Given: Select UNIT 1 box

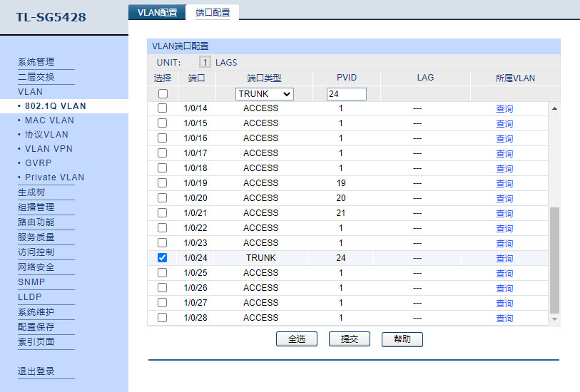Looking at the screenshot, I should [205, 63].
